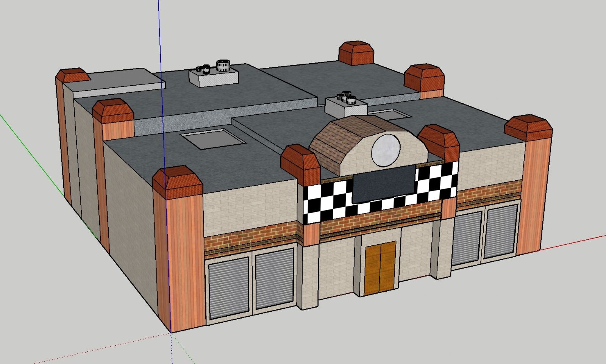Screen dimensions: 606x364
Task: Click the brick cap at the rear roof edge
Action: [x=356, y=53]
